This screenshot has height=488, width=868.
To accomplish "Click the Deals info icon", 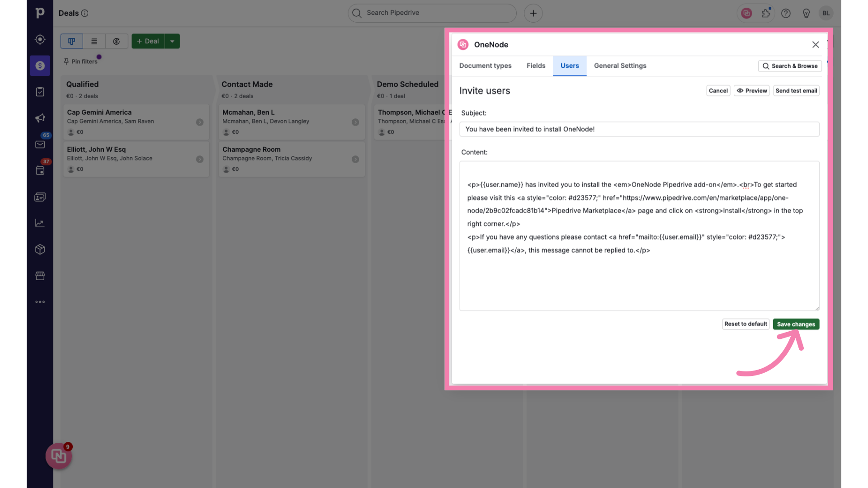I will 85,13.
